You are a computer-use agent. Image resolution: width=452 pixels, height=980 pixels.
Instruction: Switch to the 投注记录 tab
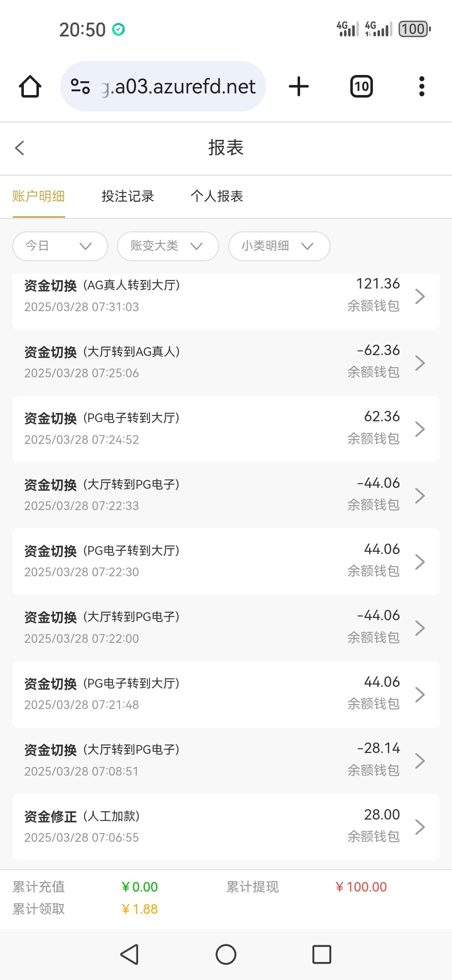[128, 196]
